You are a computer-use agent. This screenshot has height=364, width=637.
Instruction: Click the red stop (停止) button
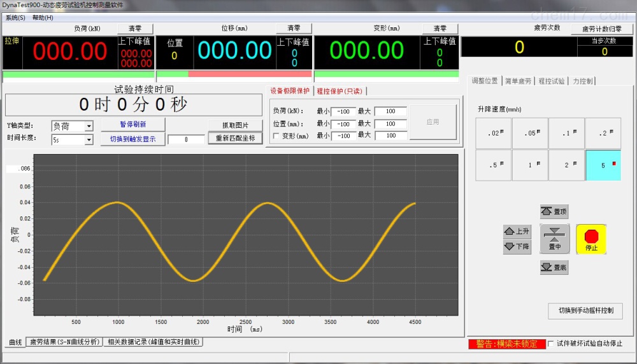[591, 239]
